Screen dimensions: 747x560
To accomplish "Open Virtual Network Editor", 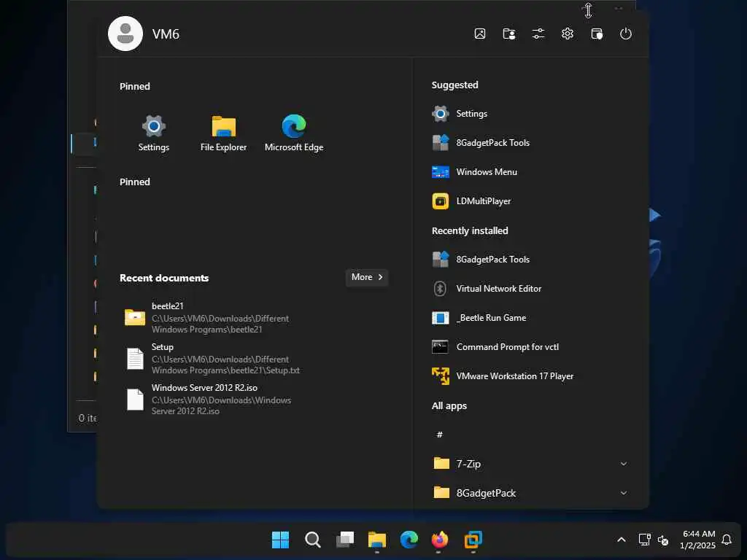I will [531, 289].
